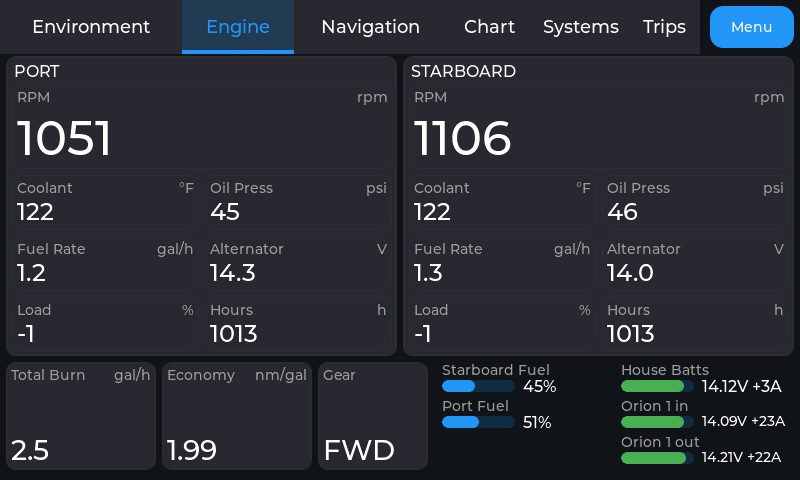Click the Port Fuel level bar
The height and width of the screenshot is (480, 800).
478,422
